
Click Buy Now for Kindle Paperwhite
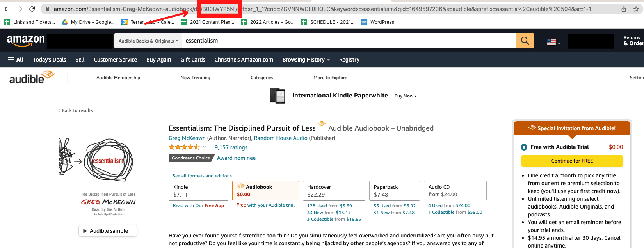pyautogui.click(x=405, y=96)
